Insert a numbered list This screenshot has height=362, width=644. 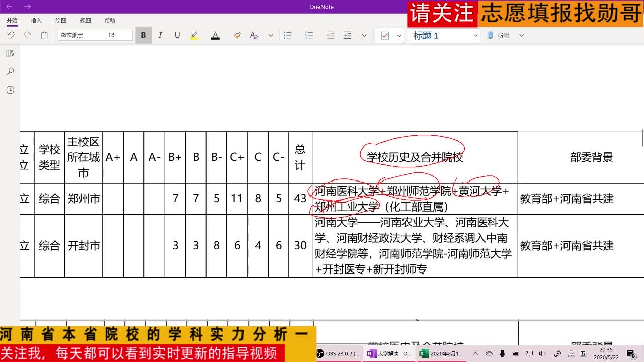(309, 35)
